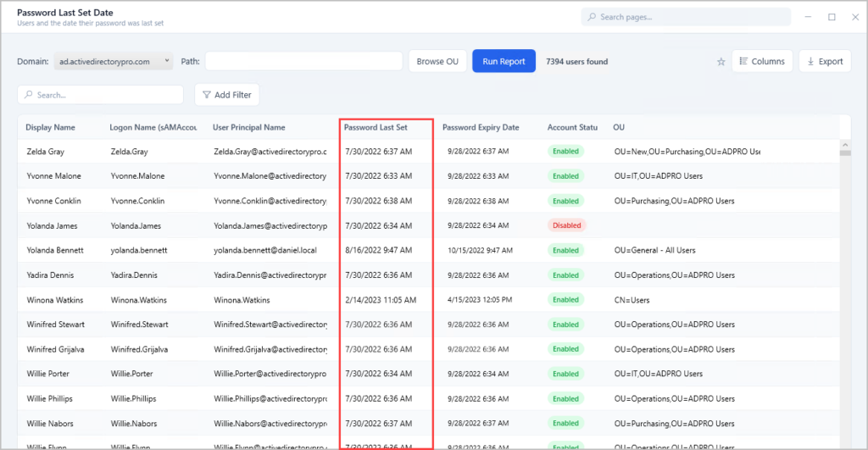
Task: Click Yvonne Malone's OU=IT,OU=ADPRO Users cell
Action: click(x=658, y=176)
